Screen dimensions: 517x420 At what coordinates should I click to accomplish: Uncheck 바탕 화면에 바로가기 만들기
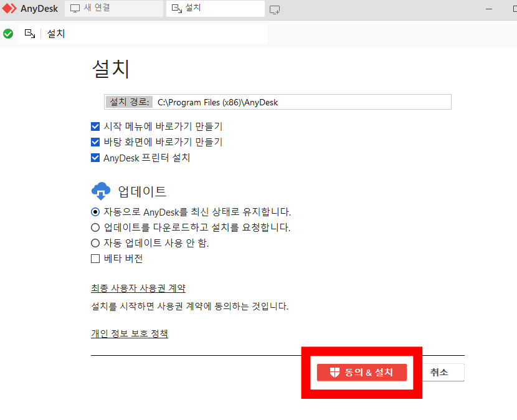click(95, 142)
